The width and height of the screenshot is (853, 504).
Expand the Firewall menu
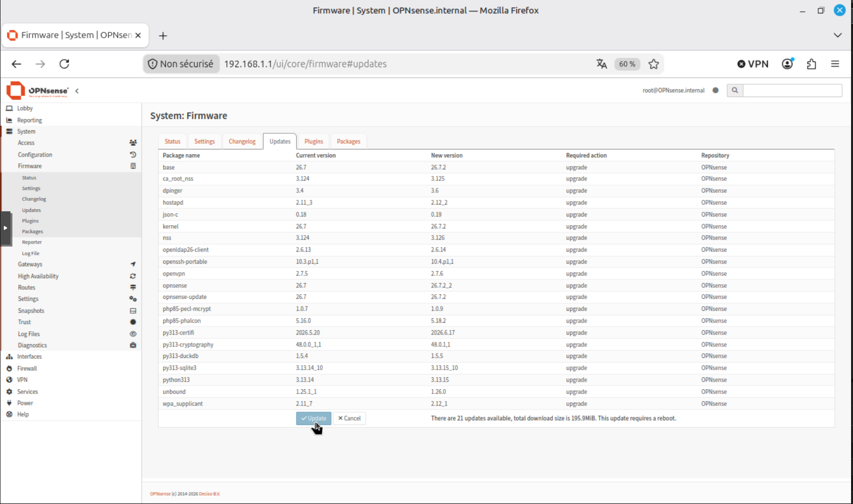coord(27,369)
